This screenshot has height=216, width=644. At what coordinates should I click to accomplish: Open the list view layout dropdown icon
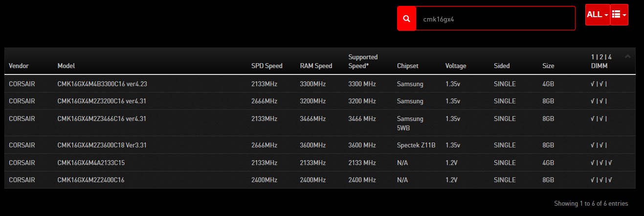(x=619, y=15)
